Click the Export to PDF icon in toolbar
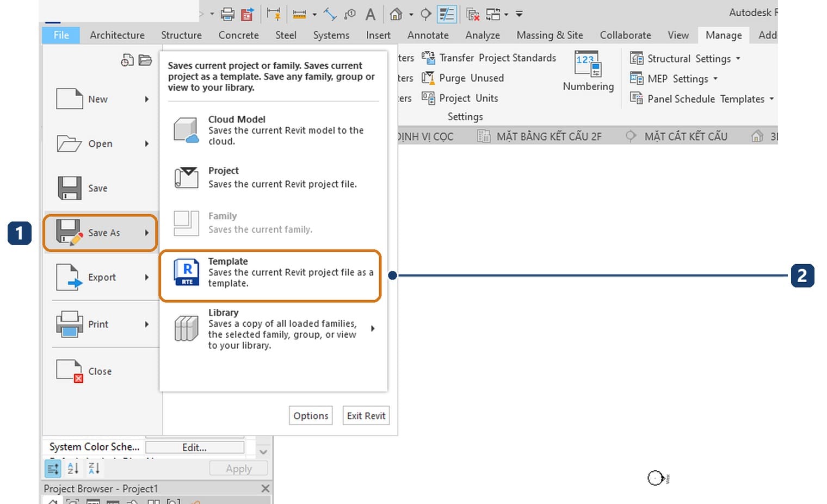The height and width of the screenshot is (504, 827). pyautogui.click(x=248, y=14)
